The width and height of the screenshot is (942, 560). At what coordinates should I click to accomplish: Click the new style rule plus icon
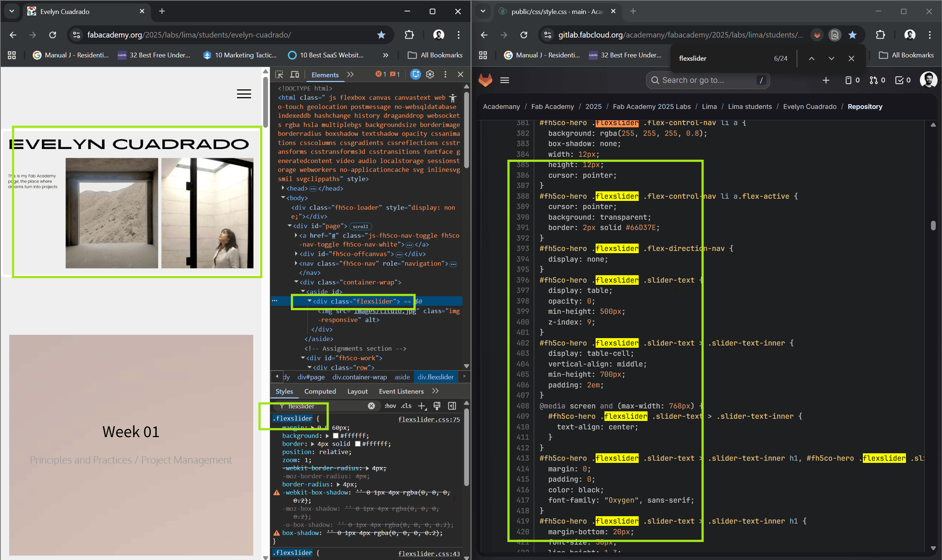click(422, 406)
